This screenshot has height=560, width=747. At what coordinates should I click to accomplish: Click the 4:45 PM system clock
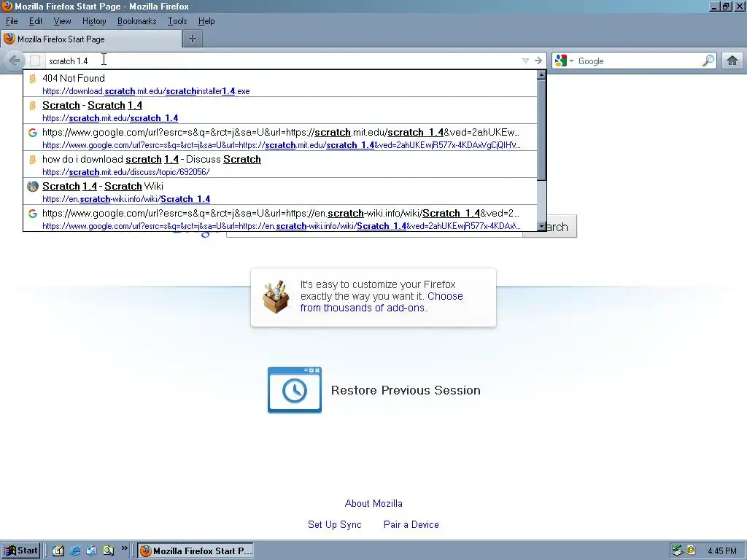(x=721, y=551)
